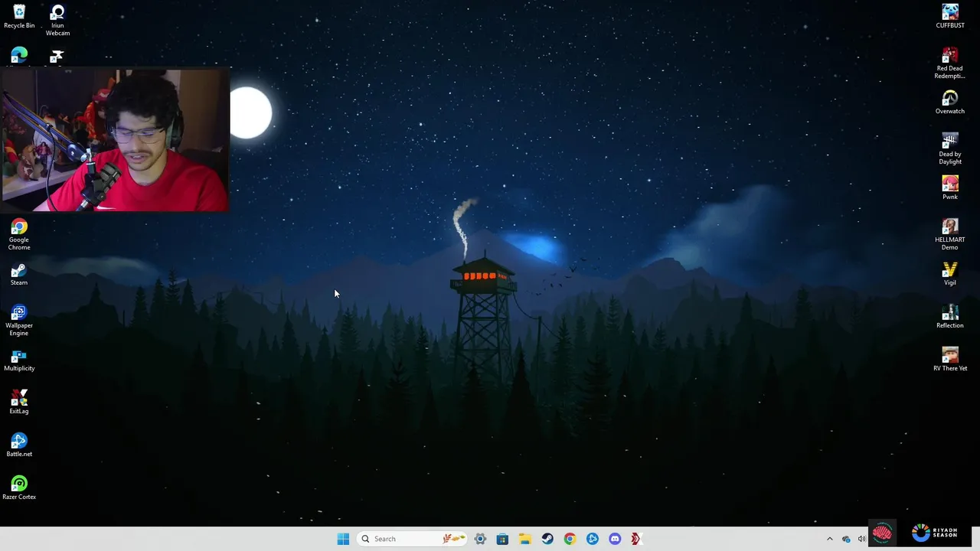
Task: Select the Overwatch desktop shortcut
Action: 950,103
